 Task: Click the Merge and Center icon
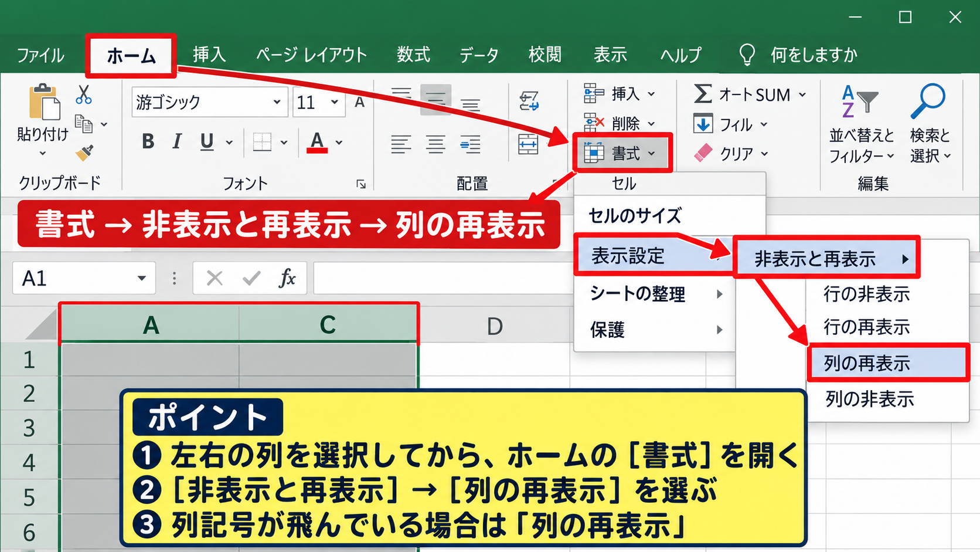point(528,144)
